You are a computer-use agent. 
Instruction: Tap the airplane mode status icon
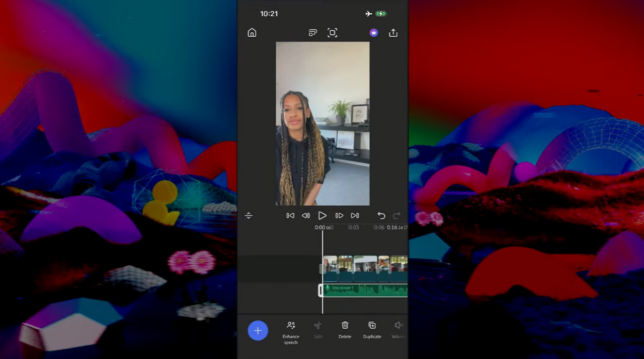pyautogui.click(x=368, y=14)
